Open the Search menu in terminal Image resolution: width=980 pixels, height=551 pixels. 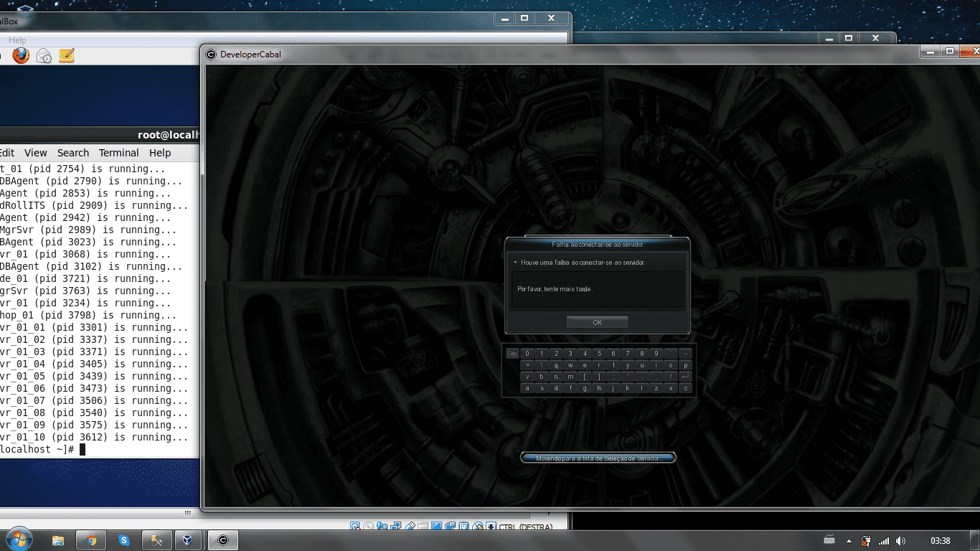tap(73, 153)
